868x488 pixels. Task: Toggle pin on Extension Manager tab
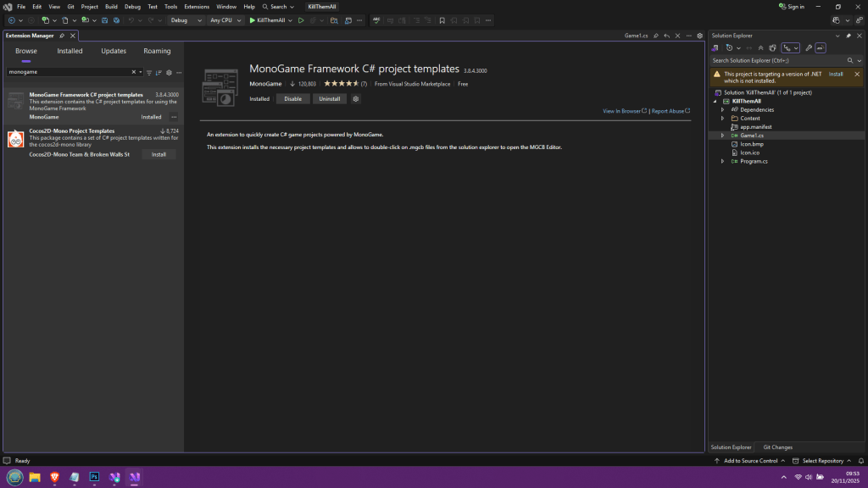tap(62, 36)
